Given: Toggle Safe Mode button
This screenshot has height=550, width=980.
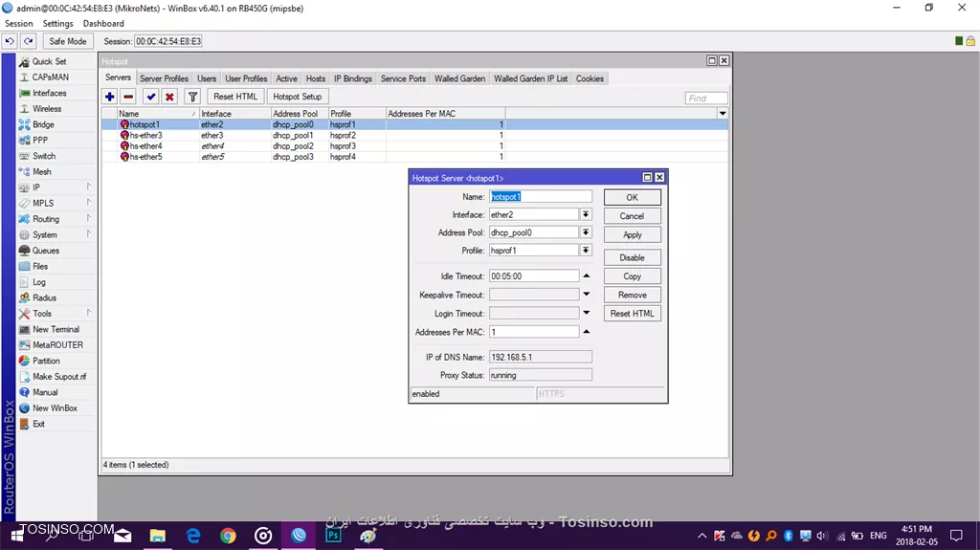Looking at the screenshot, I should [x=68, y=41].
